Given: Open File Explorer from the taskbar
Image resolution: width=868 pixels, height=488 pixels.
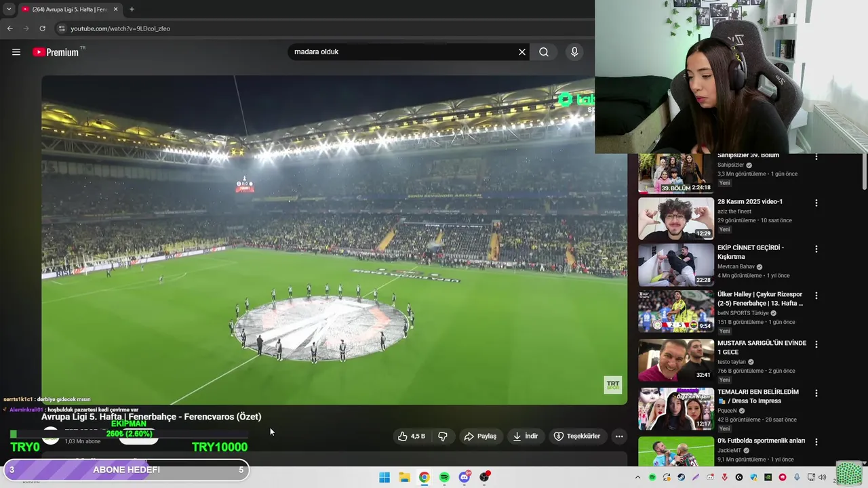Looking at the screenshot, I should [404, 477].
